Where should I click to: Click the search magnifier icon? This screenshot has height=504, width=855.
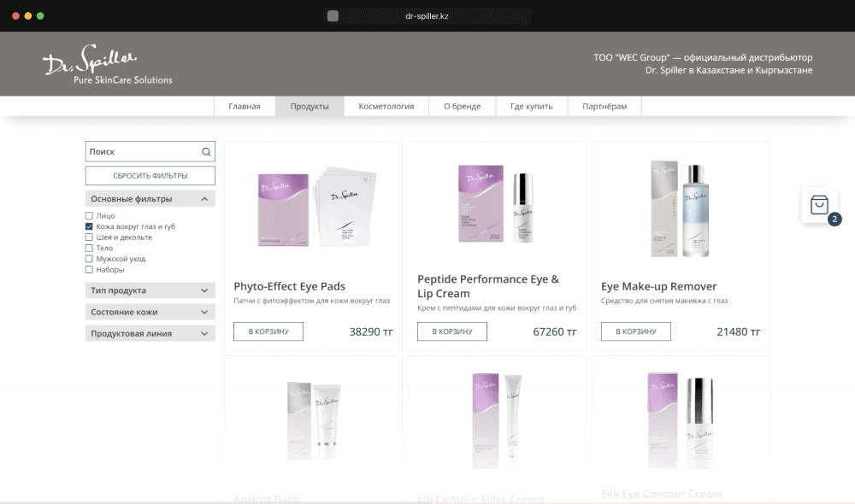coord(205,151)
